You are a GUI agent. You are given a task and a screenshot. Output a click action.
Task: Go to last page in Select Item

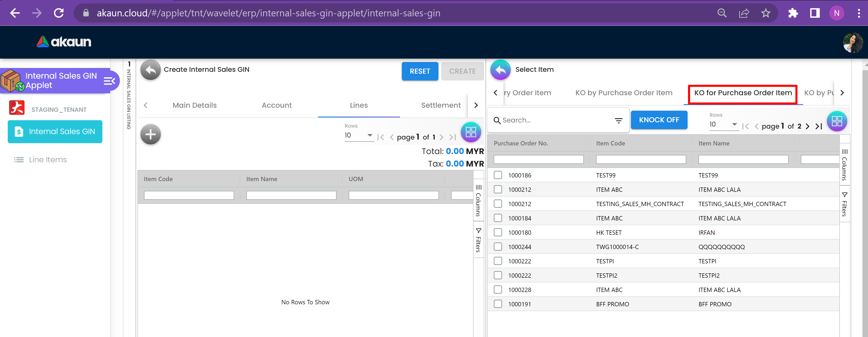click(818, 126)
